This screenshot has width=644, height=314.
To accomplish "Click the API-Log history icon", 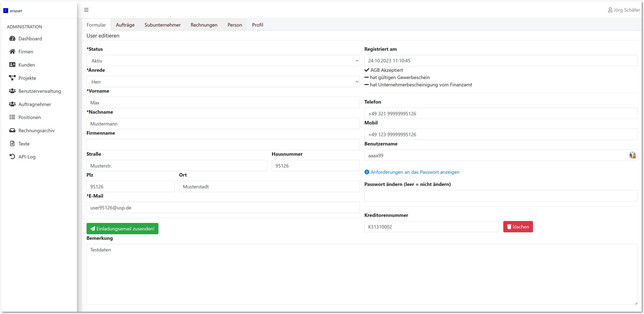I will pyautogui.click(x=12, y=157).
